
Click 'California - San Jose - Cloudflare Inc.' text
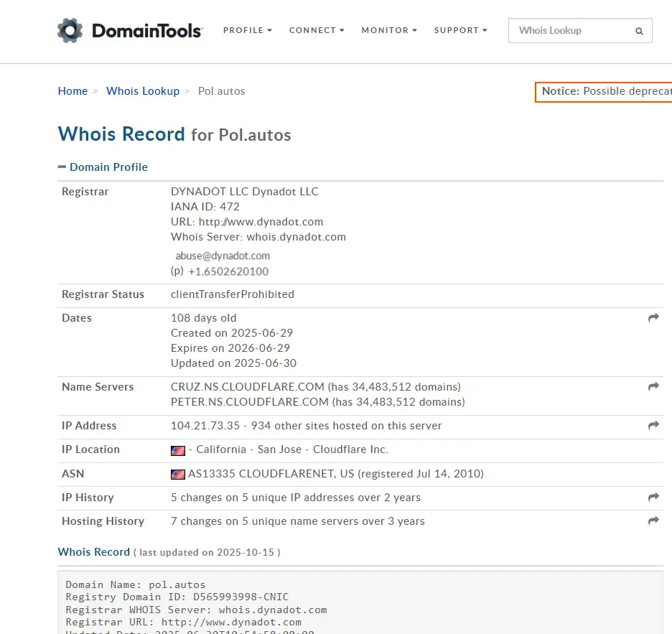(x=292, y=449)
